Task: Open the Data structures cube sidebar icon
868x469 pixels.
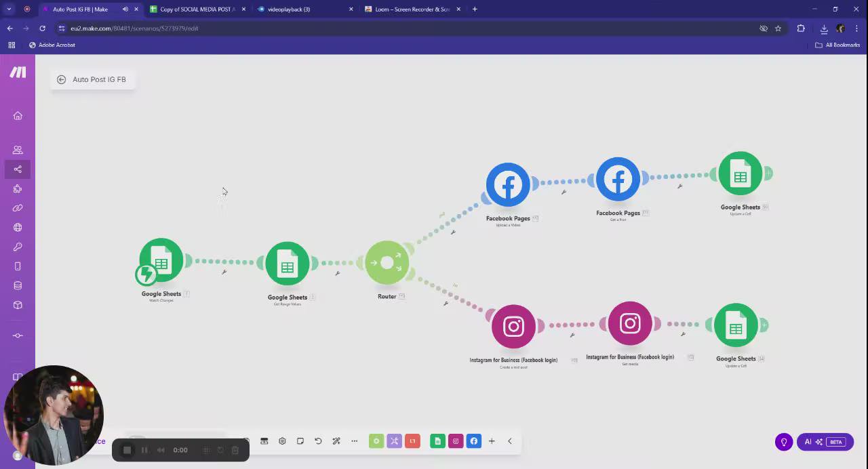Action: (18, 305)
